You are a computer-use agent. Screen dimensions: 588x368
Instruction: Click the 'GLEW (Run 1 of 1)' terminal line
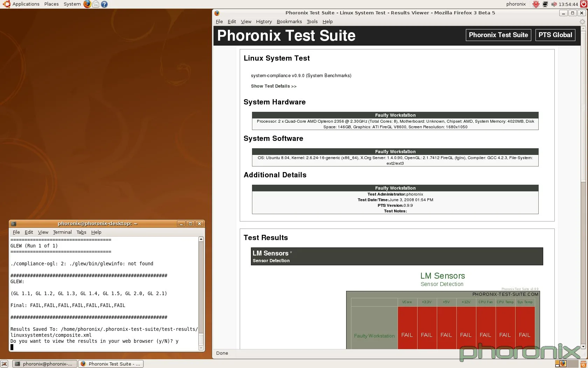[34, 246]
